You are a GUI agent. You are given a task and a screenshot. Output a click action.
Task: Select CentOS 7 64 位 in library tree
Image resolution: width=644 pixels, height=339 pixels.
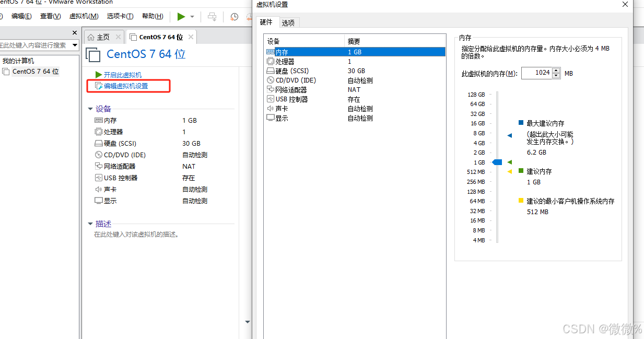[x=36, y=72]
